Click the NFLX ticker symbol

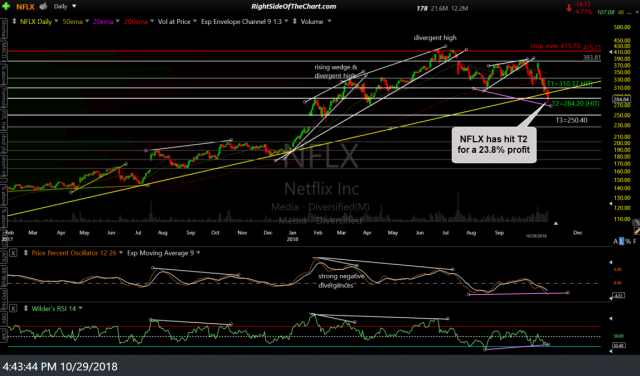25,7
